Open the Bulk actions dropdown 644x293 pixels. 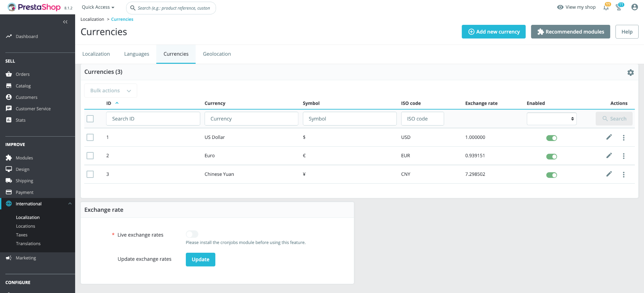pyautogui.click(x=111, y=91)
